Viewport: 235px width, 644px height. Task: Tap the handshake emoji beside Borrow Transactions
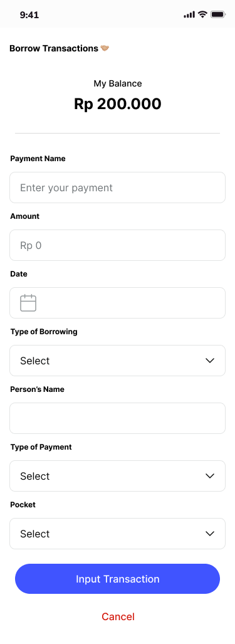pyautogui.click(x=105, y=48)
